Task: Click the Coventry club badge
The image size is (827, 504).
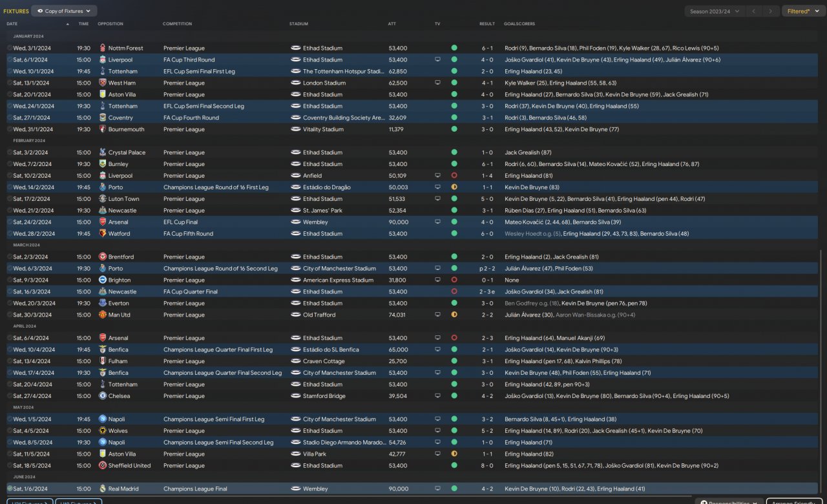Action: coord(102,118)
